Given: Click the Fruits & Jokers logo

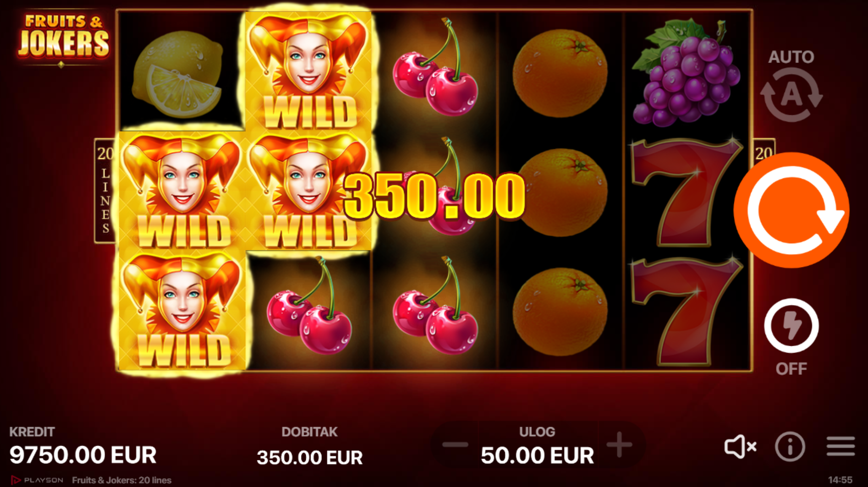Looking at the screenshot, I should 63,37.
